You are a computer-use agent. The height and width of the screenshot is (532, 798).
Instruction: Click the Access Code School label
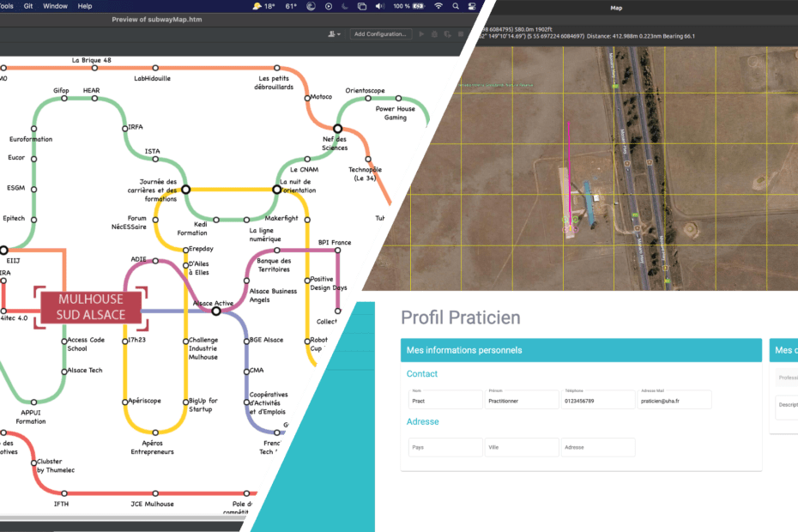tap(86, 344)
